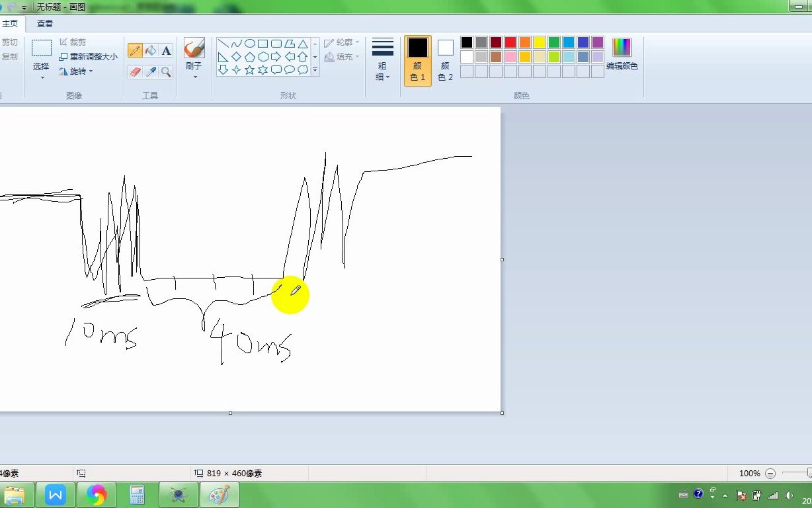Click the zoom out minus button
The image size is (812, 508).
click(x=770, y=474)
